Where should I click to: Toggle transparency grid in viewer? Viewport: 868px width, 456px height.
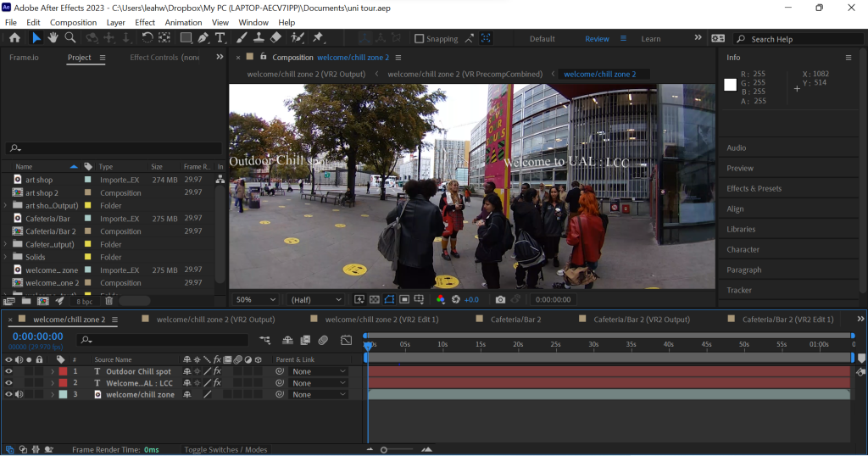(x=374, y=299)
